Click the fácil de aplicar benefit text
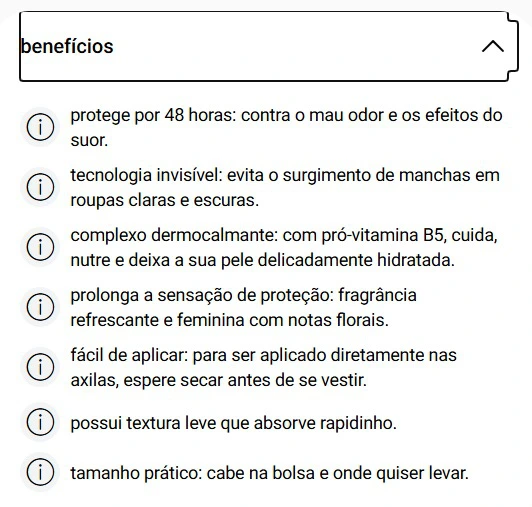Screen dimensions: 532x507 [264, 368]
